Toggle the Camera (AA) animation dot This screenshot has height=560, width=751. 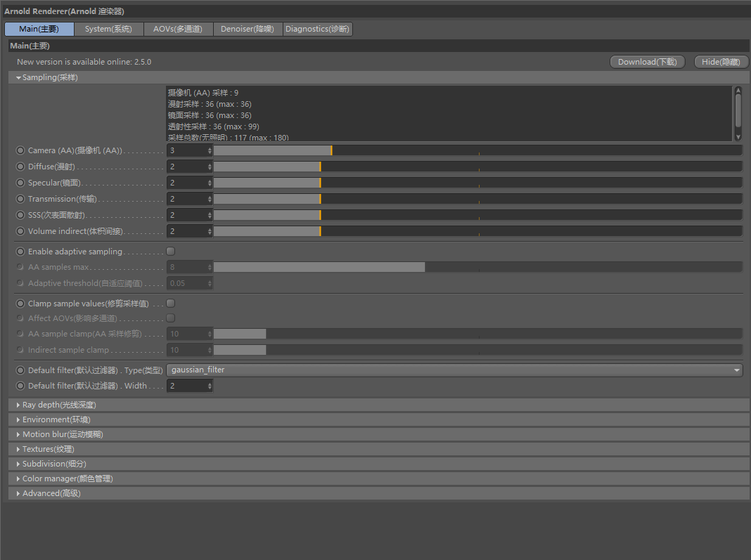(20, 150)
